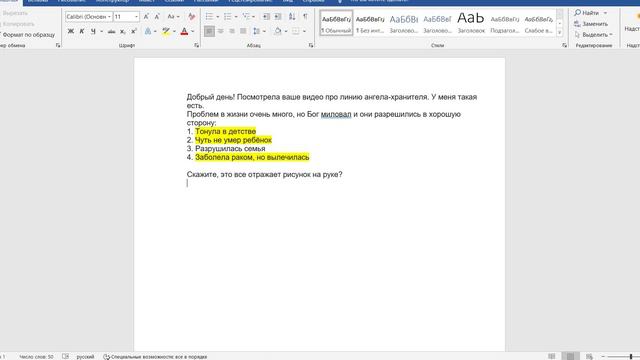Screen dimensions: 640x360
Task: Apply the Подзаголовок style
Action: click(505, 23)
